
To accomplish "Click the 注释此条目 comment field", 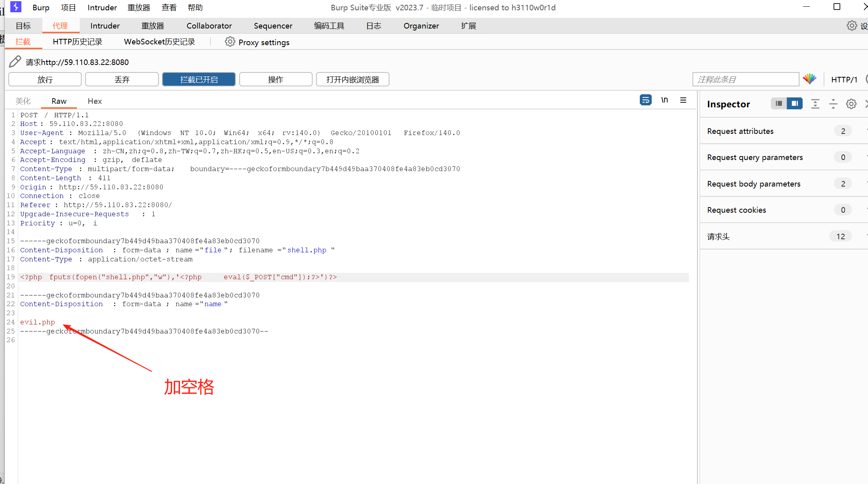I will coord(746,79).
